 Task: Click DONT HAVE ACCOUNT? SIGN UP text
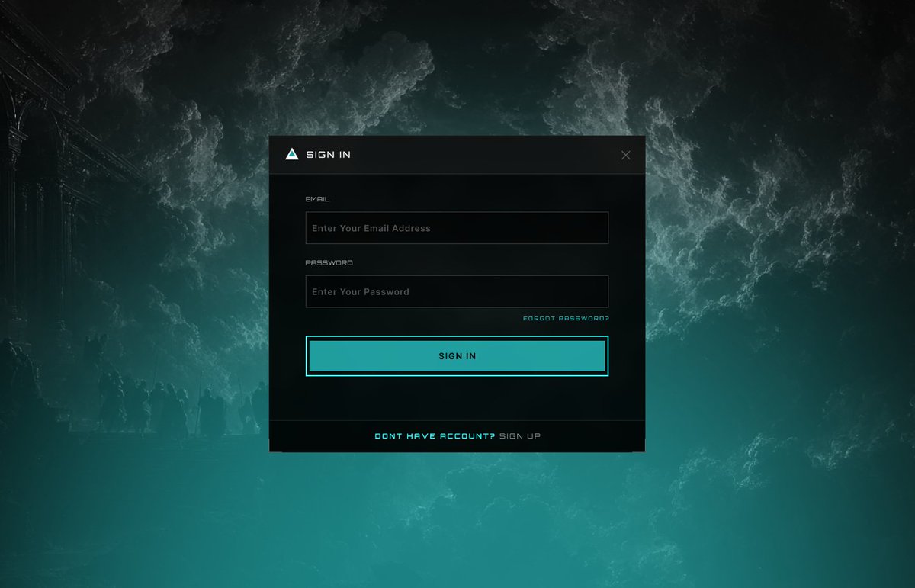tap(457, 435)
